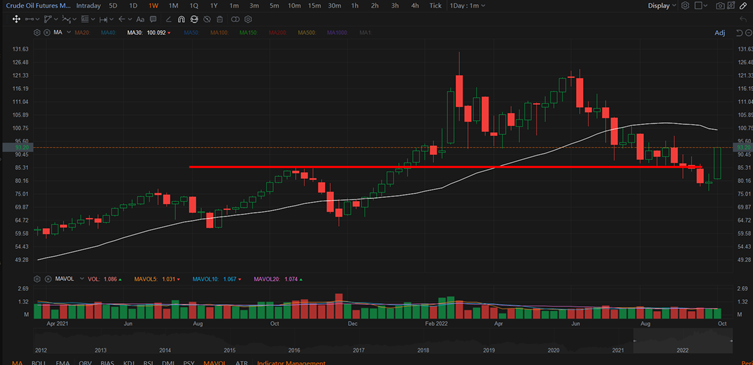Select the comment bubble note tool
Image resolution: width=753 pixels, height=365 pixels.
[153, 19]
